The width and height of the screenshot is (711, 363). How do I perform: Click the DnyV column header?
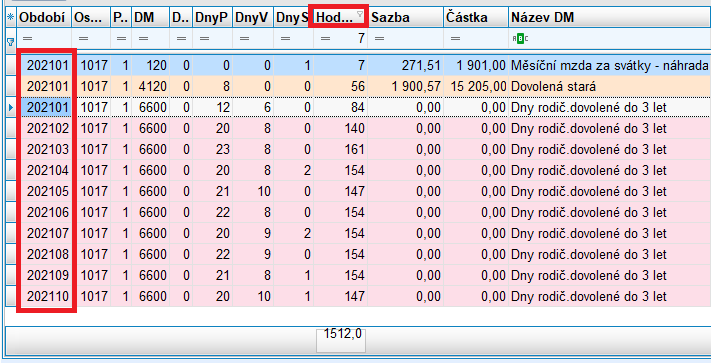point(253,18)
